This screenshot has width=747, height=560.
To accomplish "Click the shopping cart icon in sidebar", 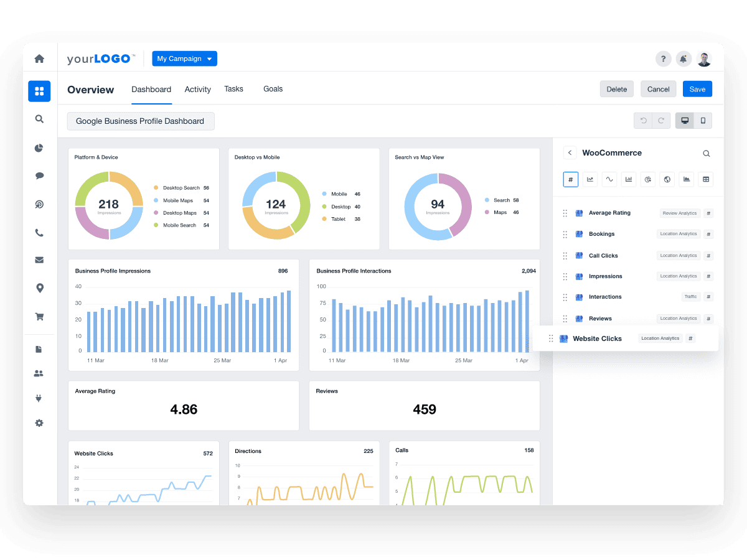I will 39,317.
